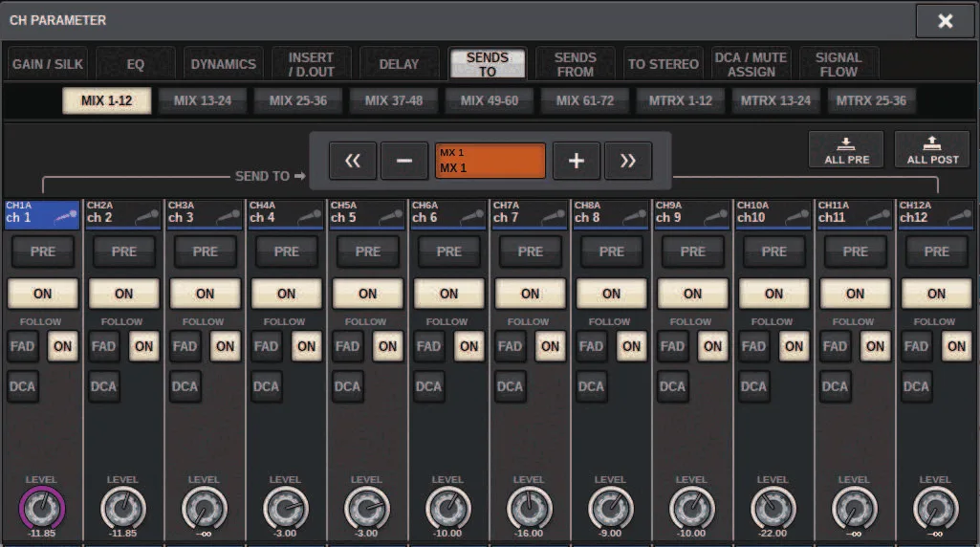The image size is (980, 547).
Task: Toggle follow DCA for ch12
Action: coord(916,386)
